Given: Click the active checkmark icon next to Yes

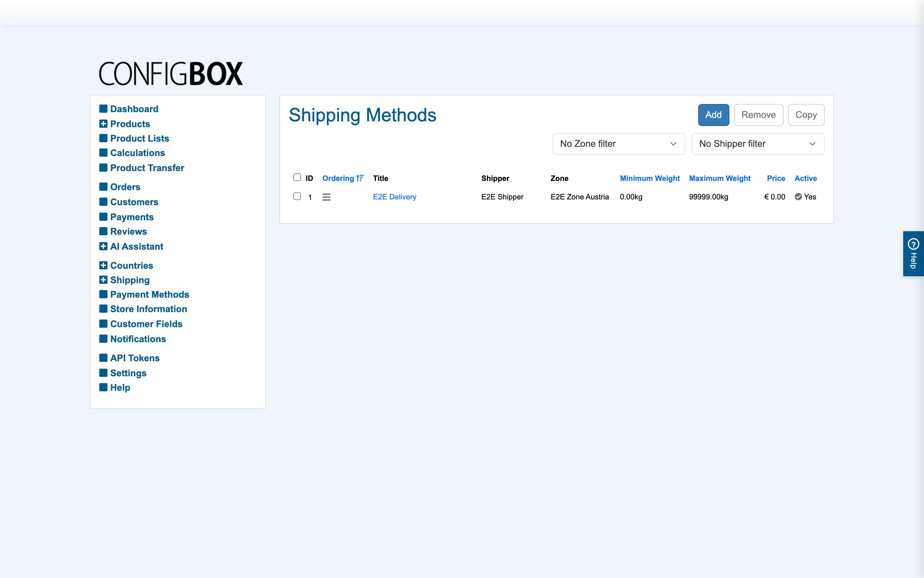Looking at the screenshot, I should (798, 197).
